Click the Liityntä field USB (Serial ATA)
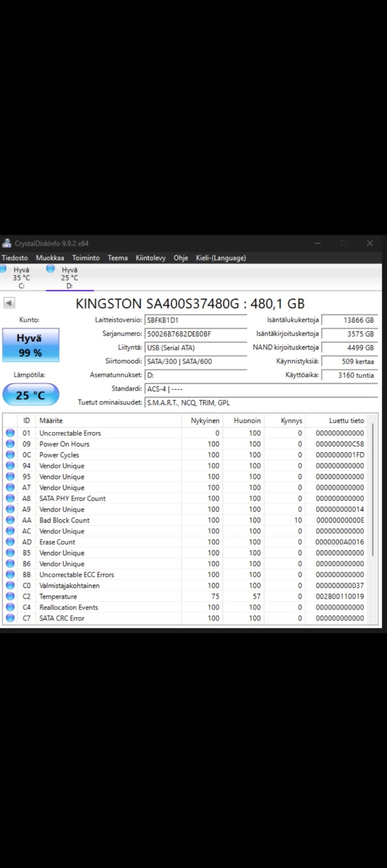387x868 pixels. [196, 348]
